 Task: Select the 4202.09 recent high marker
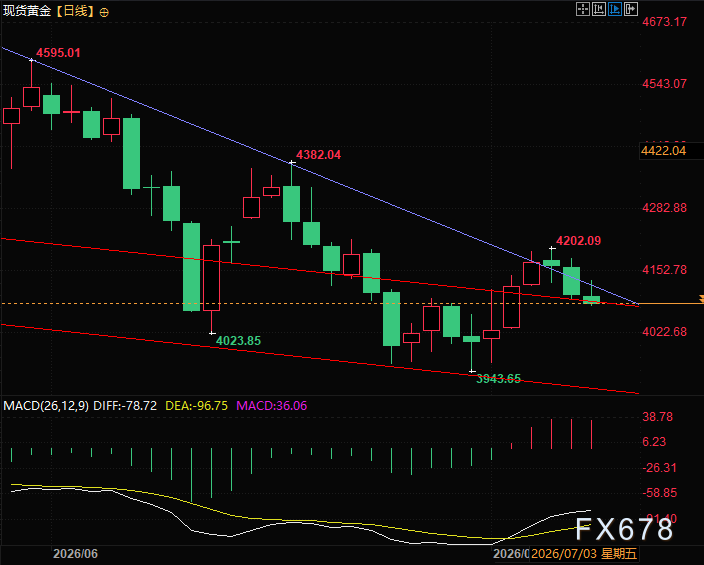(x=578, y=241)
